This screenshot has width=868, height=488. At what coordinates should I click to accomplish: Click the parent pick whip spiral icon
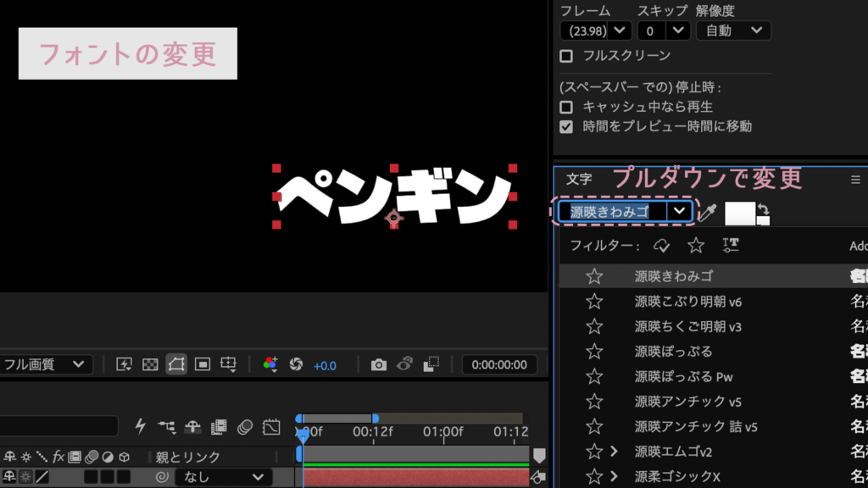click(x=162, y=477)
